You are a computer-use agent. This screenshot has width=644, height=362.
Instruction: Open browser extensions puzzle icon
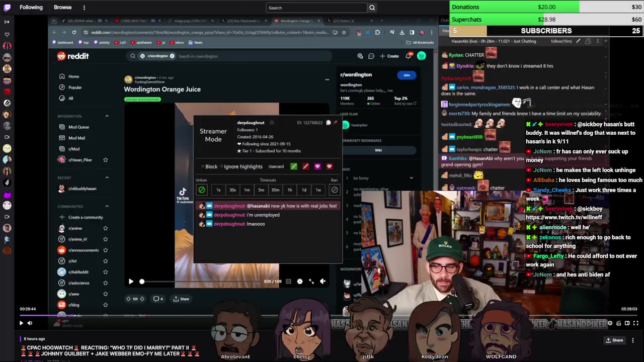377,32
